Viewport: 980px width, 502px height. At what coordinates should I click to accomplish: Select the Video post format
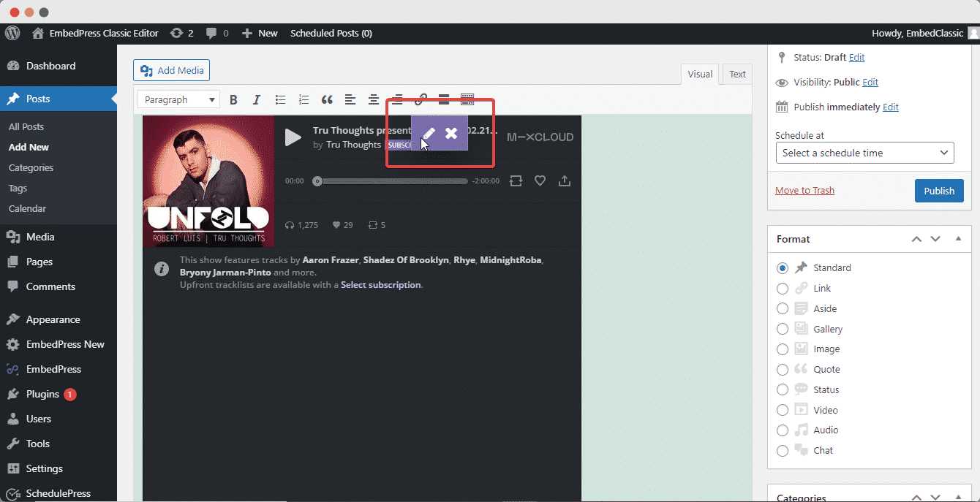pos(783,410)
